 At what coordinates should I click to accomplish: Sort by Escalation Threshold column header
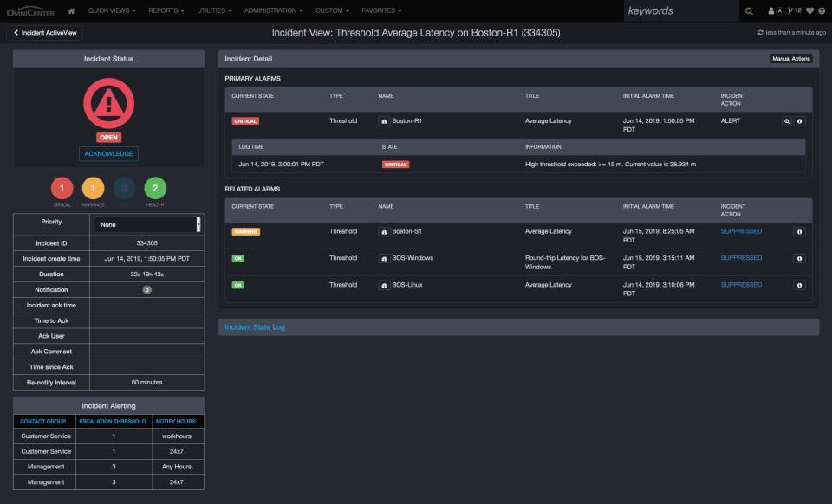pos(113,422)
